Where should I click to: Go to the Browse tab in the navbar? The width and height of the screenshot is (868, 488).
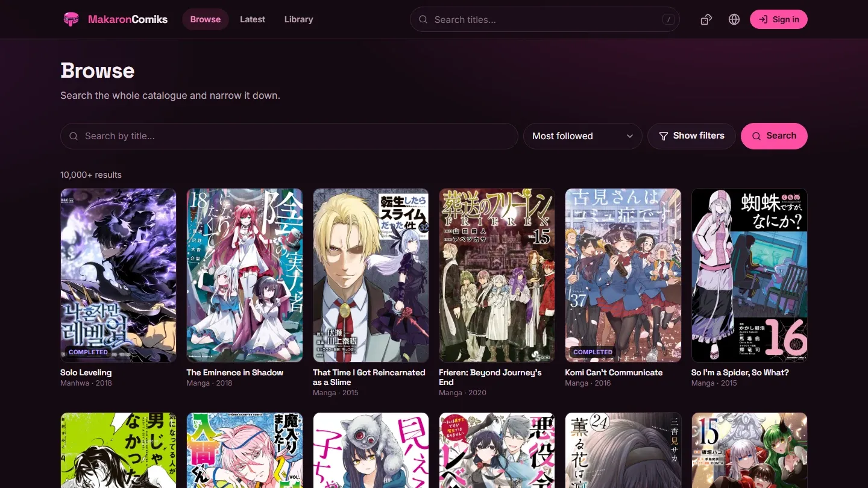(206, 19)
